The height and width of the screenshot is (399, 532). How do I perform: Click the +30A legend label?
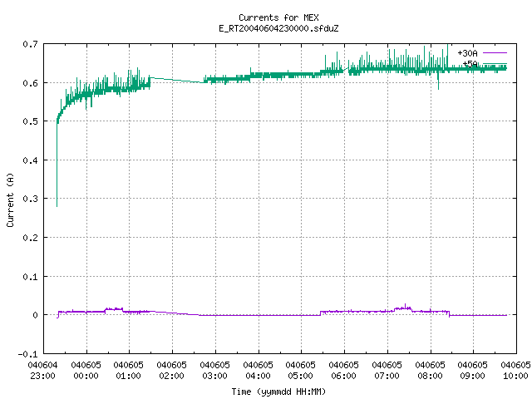(x=467, y=53)
